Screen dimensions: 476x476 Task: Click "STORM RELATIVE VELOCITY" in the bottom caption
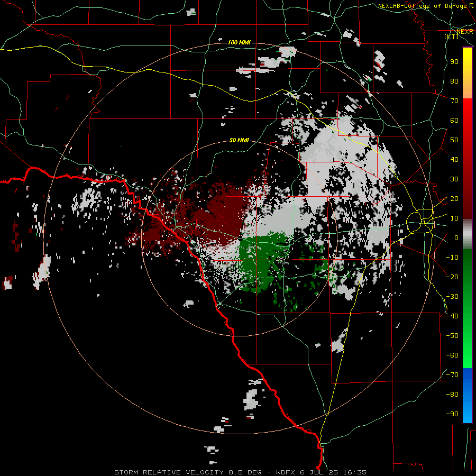(x=169, y=472)
